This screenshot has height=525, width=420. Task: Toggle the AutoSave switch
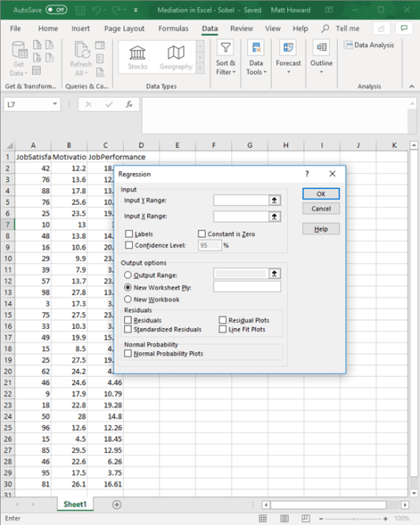point(56,10)
